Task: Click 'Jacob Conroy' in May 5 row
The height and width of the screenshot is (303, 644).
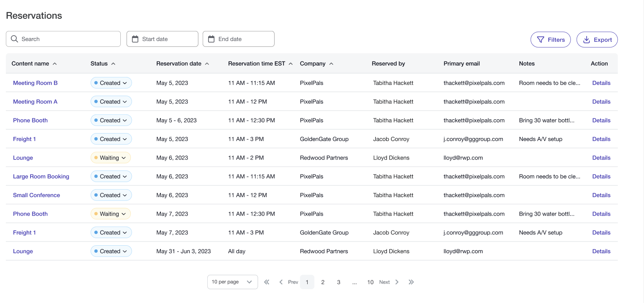Action: tap(391, 139)
